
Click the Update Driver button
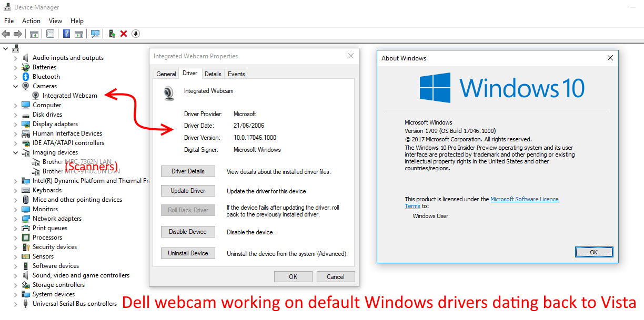point(188,191)
